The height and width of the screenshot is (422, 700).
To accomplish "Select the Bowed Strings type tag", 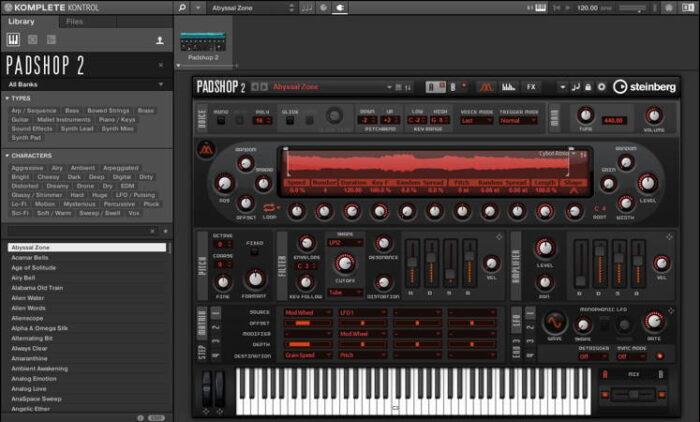I will point(109,110).
